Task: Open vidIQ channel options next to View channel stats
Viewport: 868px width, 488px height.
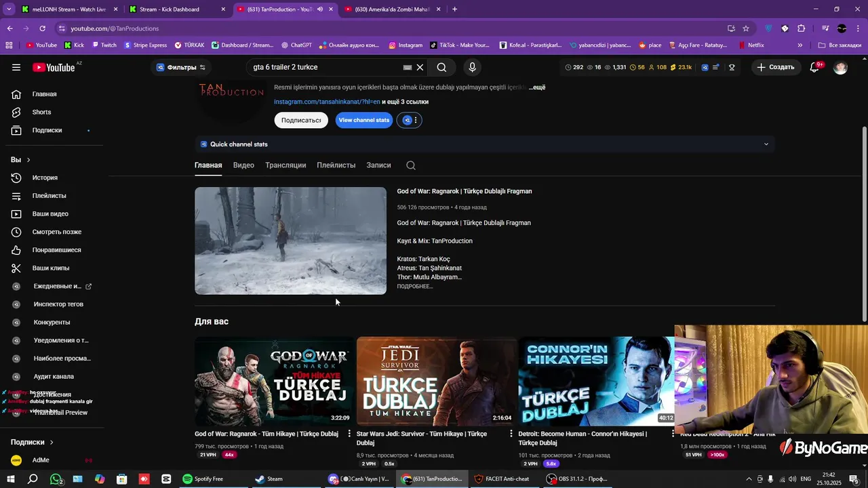Action: pos(410,120)
